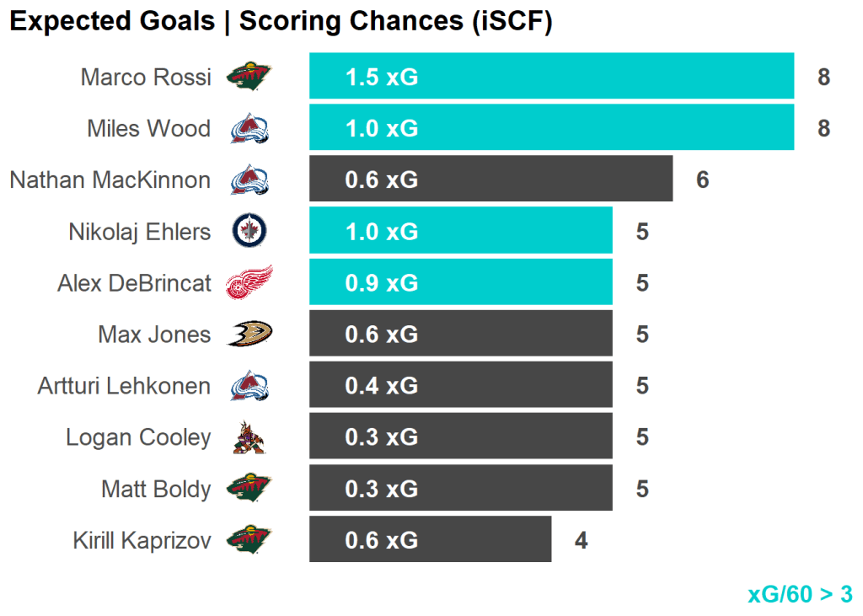Click the Red Wings logo beside Alex DeBrincat

point(249,283)
